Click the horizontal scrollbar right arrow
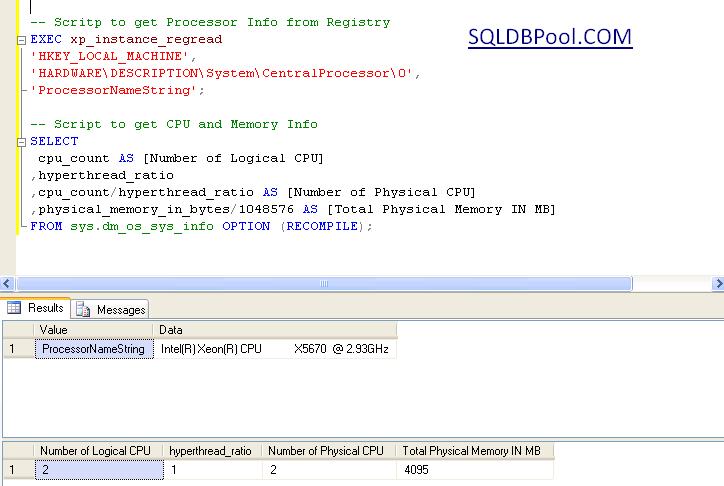The height and width of the screenshot is (486, 724). (716, 284)
